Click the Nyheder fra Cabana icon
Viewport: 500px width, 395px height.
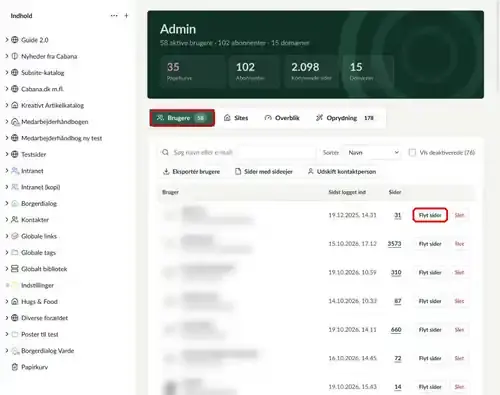(x=15, y=56)
